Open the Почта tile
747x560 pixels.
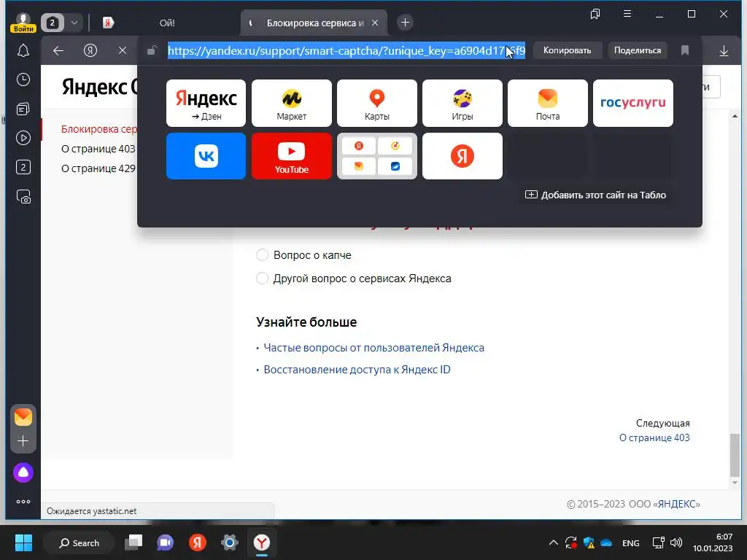click(548, 103)
